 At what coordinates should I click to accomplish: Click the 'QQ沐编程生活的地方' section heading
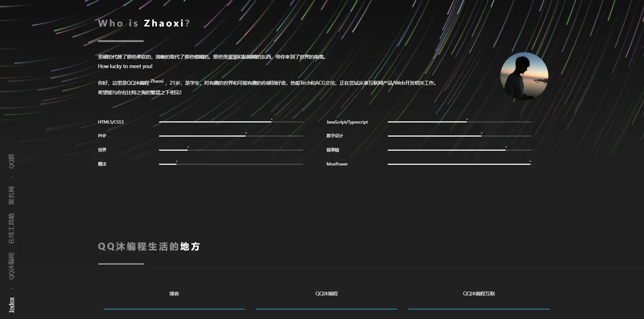coord(149,247)
